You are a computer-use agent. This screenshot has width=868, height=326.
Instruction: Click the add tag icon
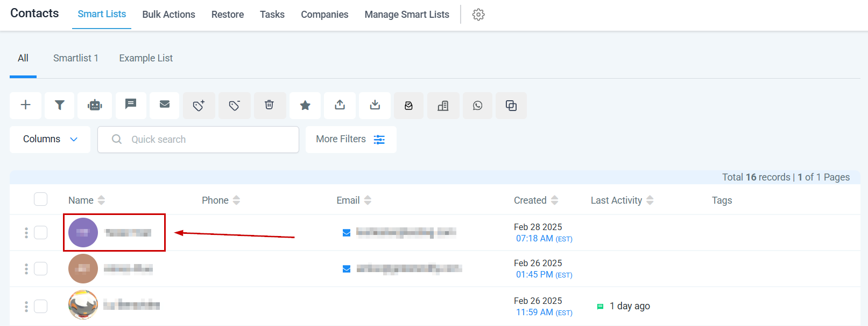pos(199,105)
